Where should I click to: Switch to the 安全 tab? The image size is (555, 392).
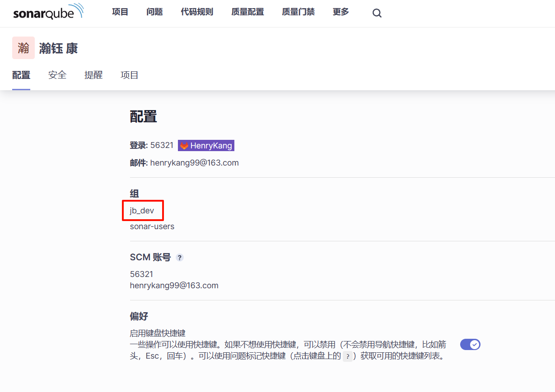(57, 75)
